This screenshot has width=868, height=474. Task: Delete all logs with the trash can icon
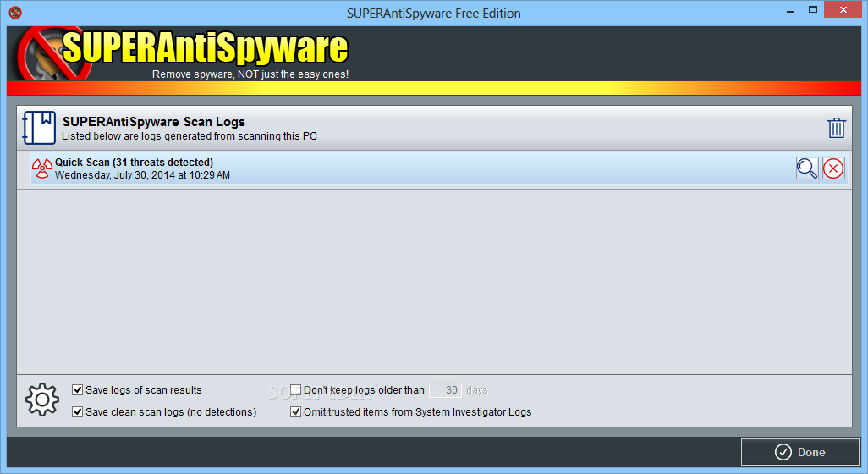click(836, 128)
